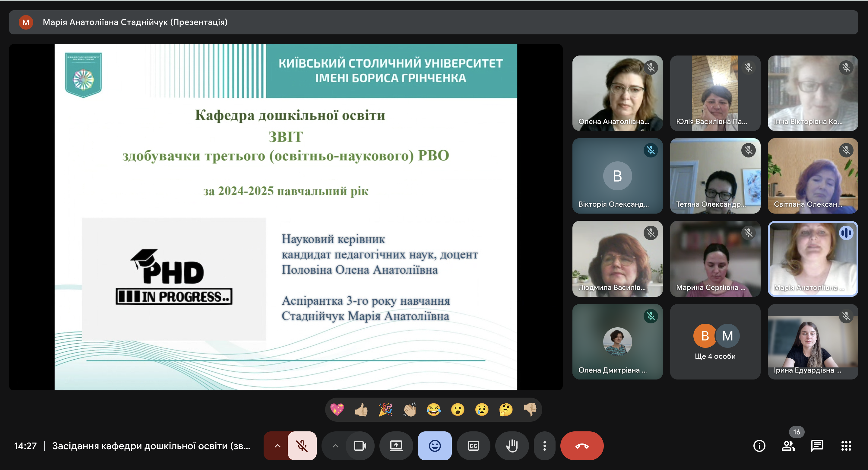The image size is (868, 470).
Task: React with the clapping hands emoji
Action: [409, 410]
